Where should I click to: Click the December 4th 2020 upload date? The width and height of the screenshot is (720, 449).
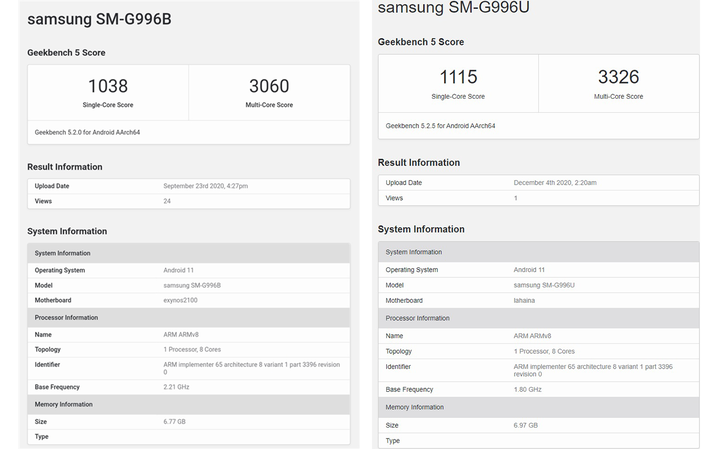point(555,183)
